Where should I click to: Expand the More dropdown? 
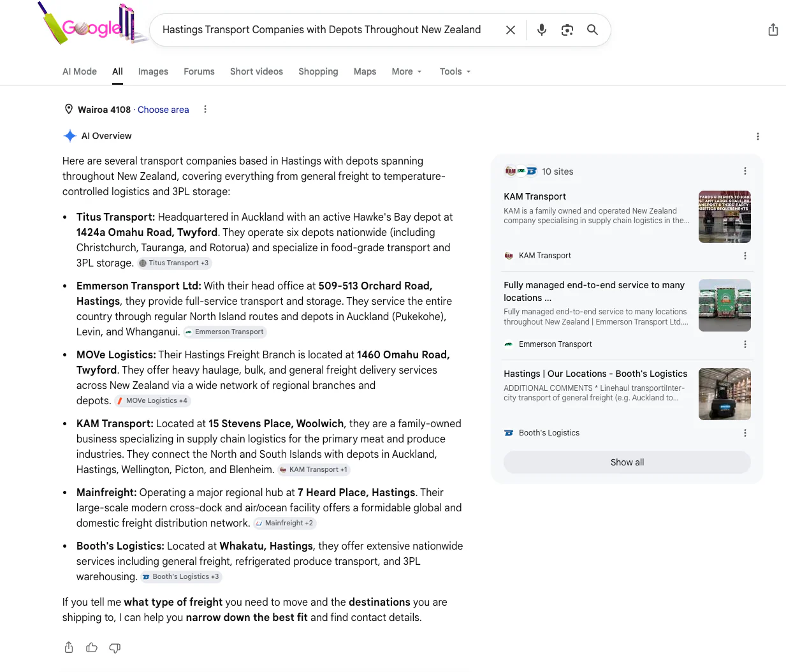pyautogui.click(x=407, y=71)
